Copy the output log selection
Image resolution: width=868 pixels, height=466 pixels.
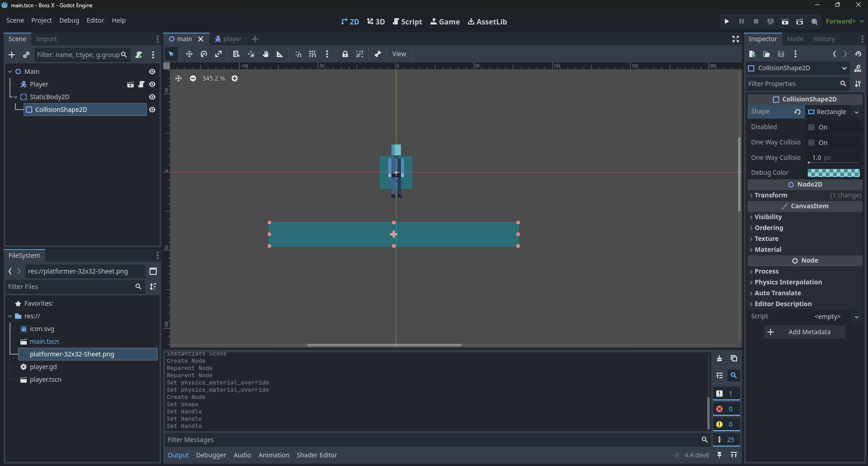734,358
